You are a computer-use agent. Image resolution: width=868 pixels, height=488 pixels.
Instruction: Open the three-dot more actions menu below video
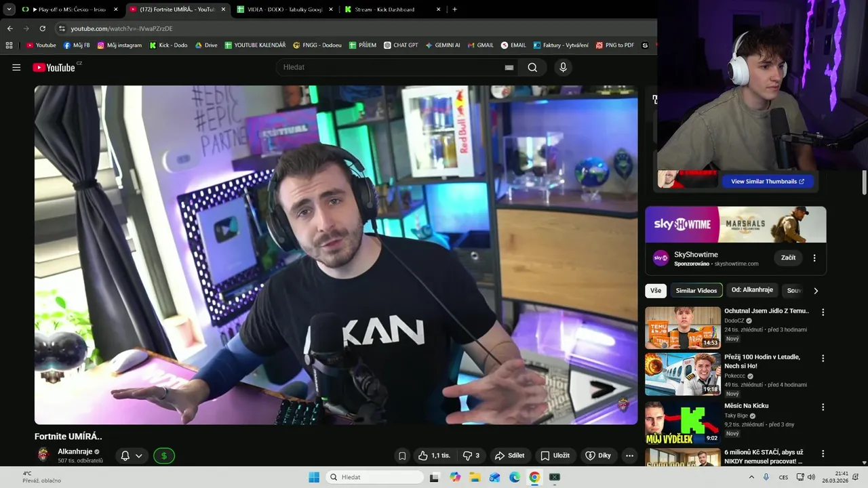tap(630, 455)
